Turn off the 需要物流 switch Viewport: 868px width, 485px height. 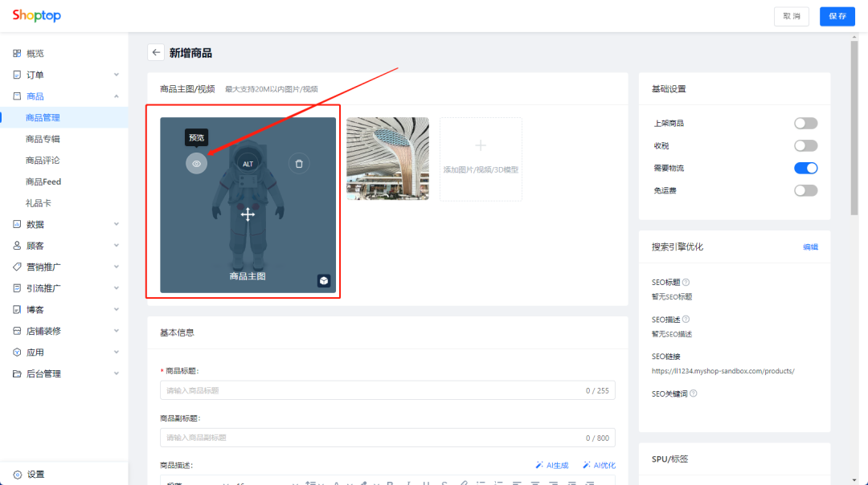click(x=805, y=168)
